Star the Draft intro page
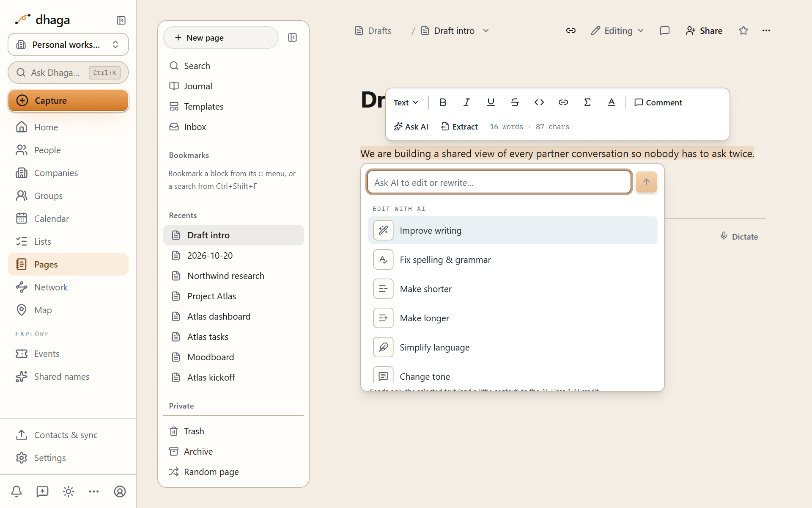This screenshot has height=508, width=812. [x=743, y=30]
